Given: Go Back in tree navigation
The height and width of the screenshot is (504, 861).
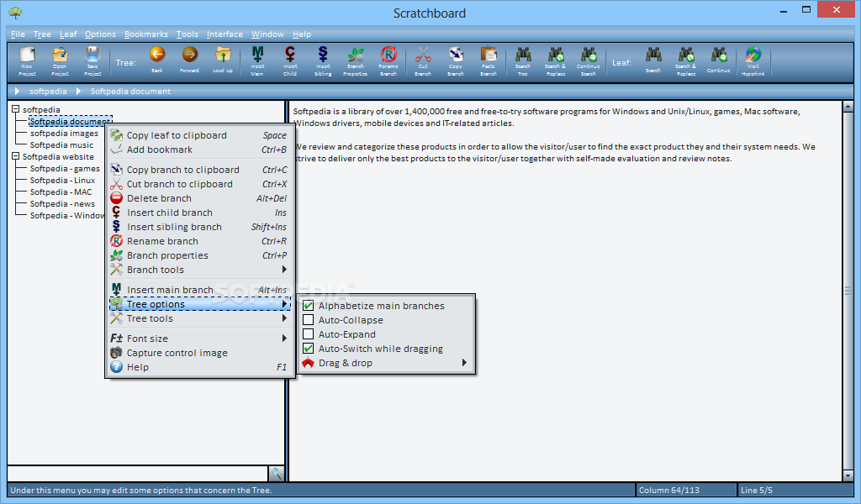Looking at the screenshot, I should point(157,60).
